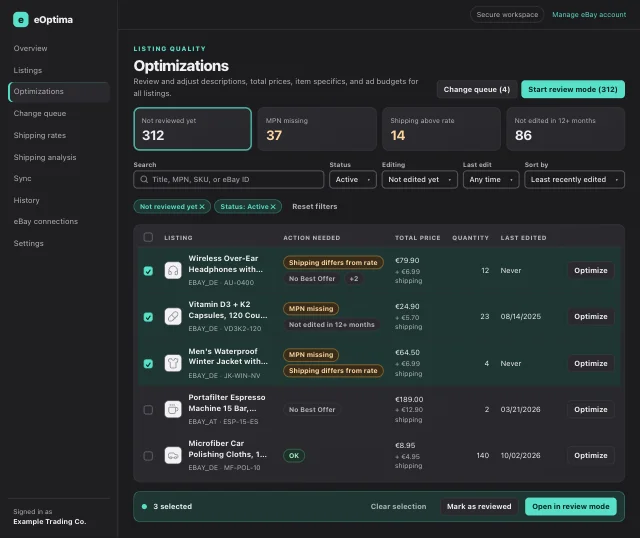Open the Sort by dropdown 'Least recently edited'

click(574, 180)
